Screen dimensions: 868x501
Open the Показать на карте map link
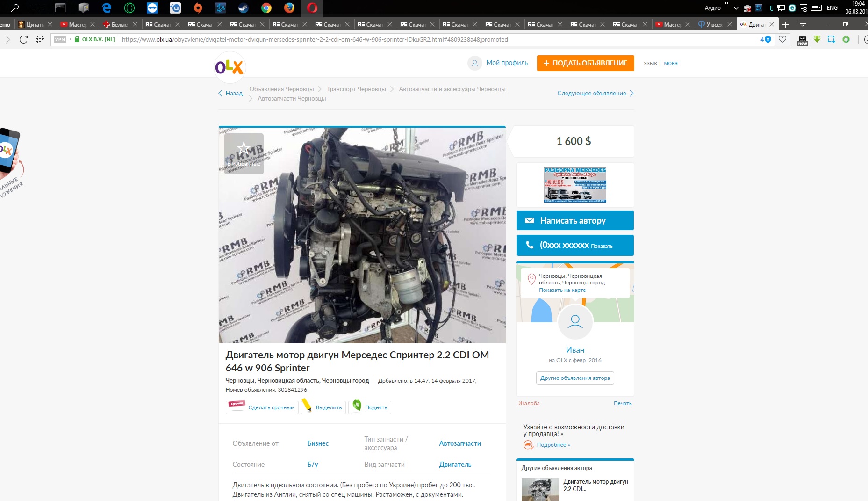coord(562,290)
